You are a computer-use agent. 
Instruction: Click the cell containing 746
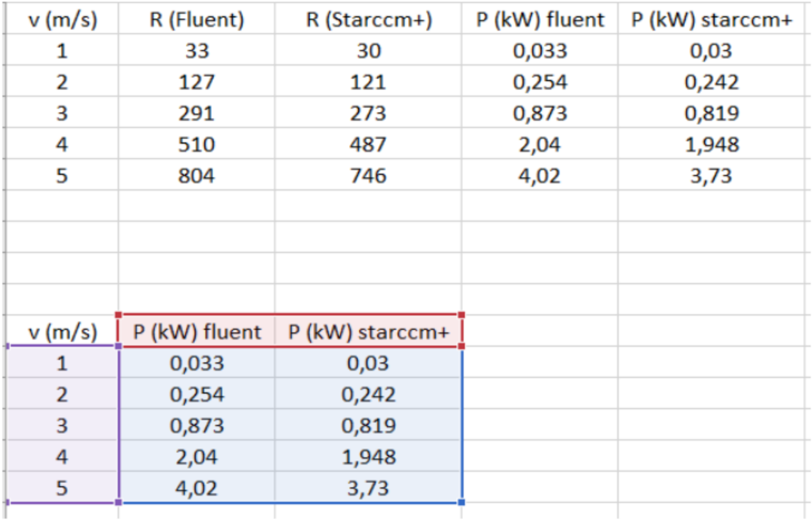coord(368,175)
